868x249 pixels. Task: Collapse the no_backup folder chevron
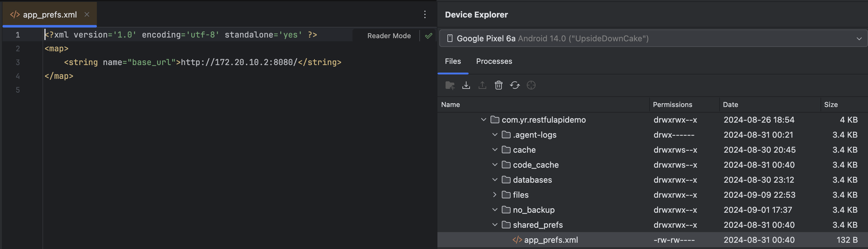click(495, 210)
